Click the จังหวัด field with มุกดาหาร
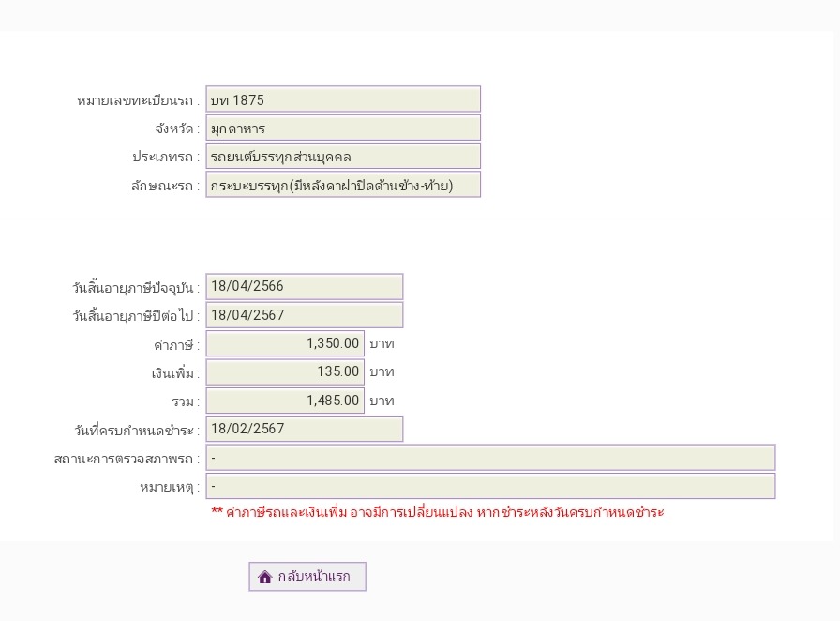 coord(343,129)
